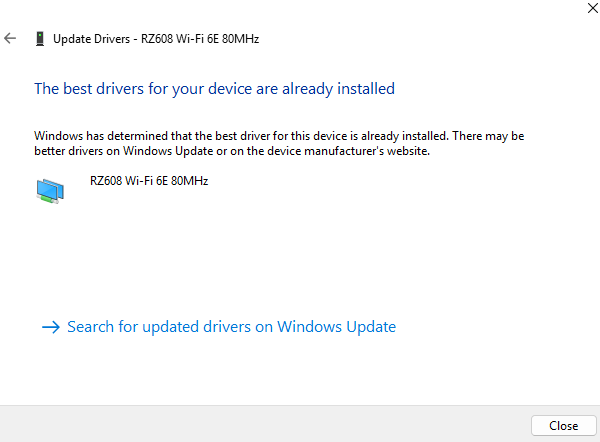Viewport: 600px width, 442px height.
Task: Click the network adapter icon
Action: point(50,190)
